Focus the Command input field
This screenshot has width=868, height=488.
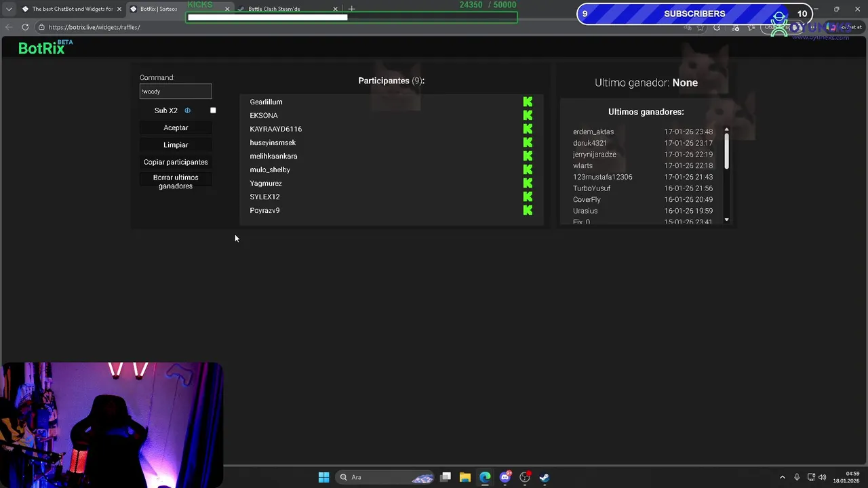176,91
